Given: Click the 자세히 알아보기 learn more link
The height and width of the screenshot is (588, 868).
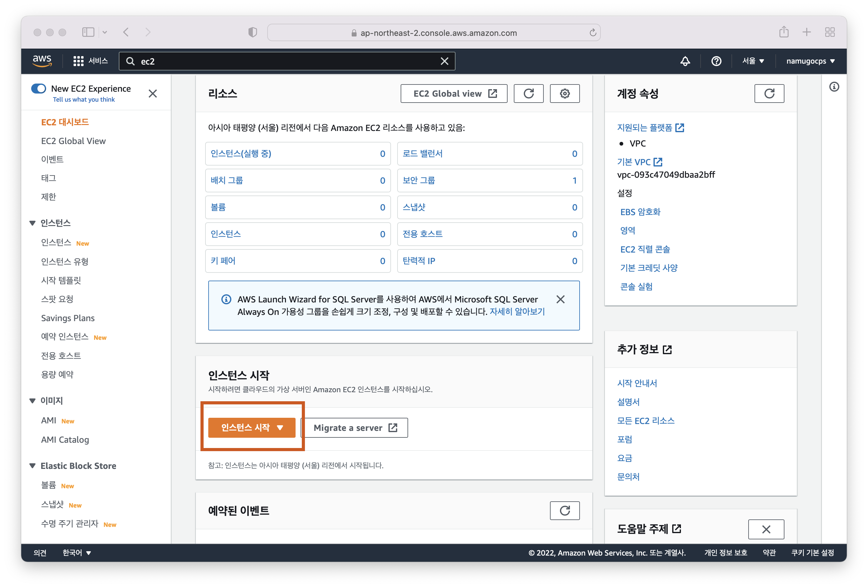Looking at the screenshot, I should click(517, 311).
